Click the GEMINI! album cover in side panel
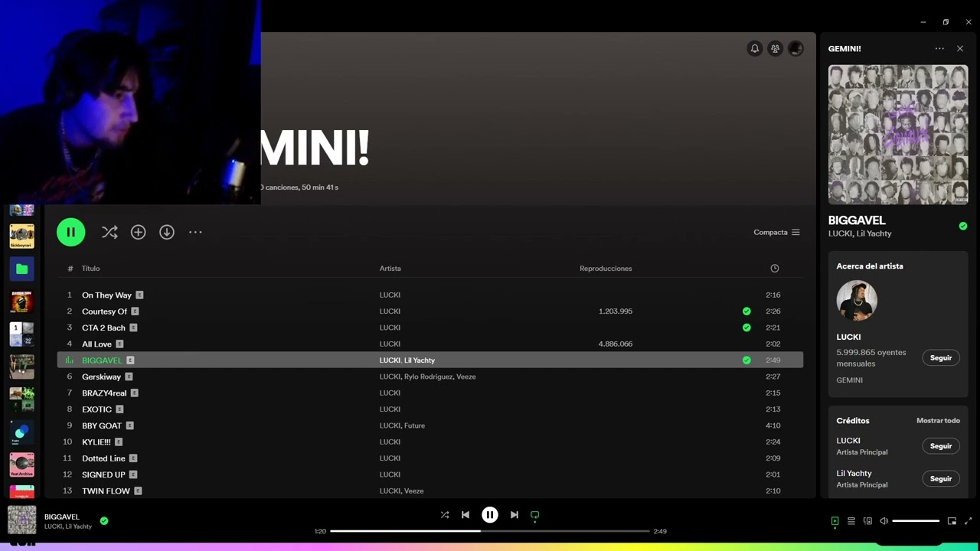Screen dimensions: 980x551 pos(898,135)
